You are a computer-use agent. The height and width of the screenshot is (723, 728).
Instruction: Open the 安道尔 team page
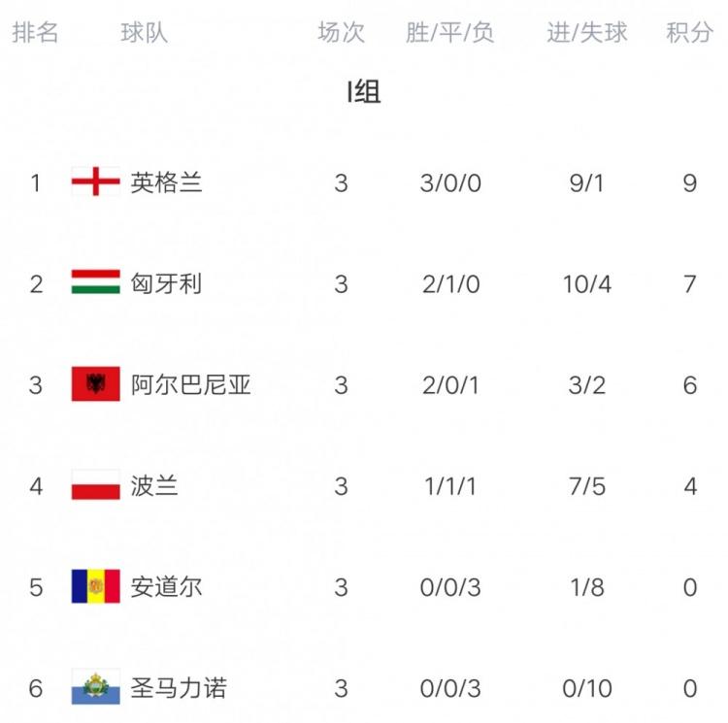pos(166,586)
